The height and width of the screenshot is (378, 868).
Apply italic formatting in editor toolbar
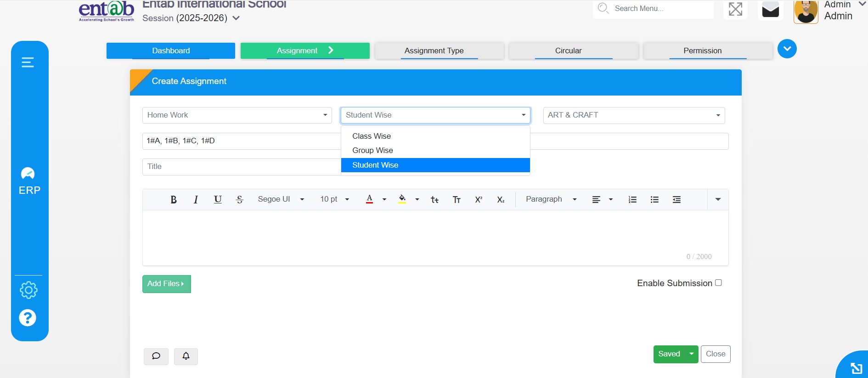pos(196,199)
